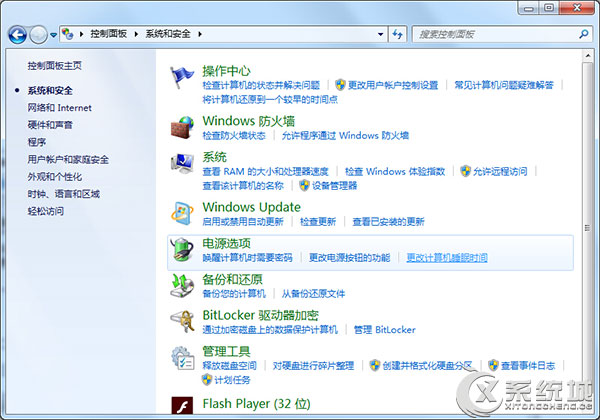
Task: Open the 电源选项 heading
Action: click(226, 243)
